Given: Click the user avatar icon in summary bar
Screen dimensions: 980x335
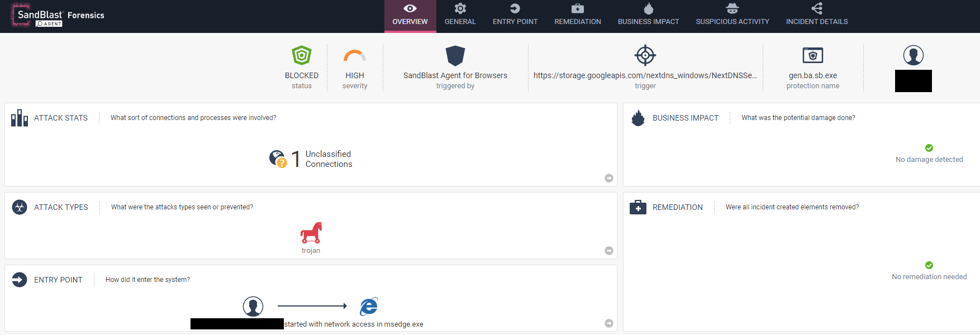Looking at the screenshot, I should point(914,55).
